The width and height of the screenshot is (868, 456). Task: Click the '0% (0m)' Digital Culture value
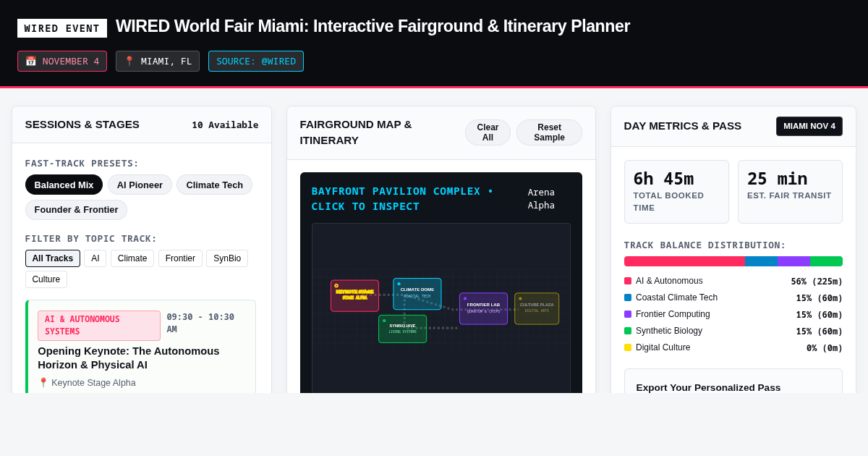[825, 348]
